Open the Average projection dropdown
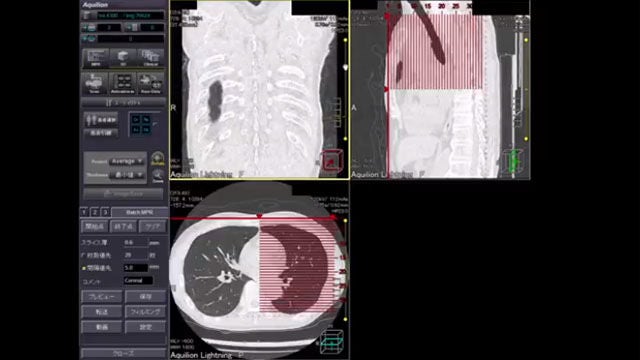 127,162
